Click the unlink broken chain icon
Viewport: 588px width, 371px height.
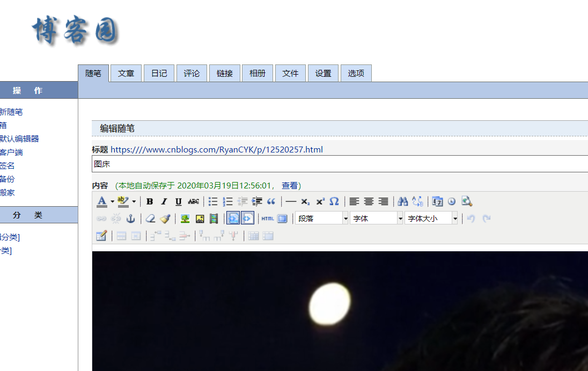(116, 219)
